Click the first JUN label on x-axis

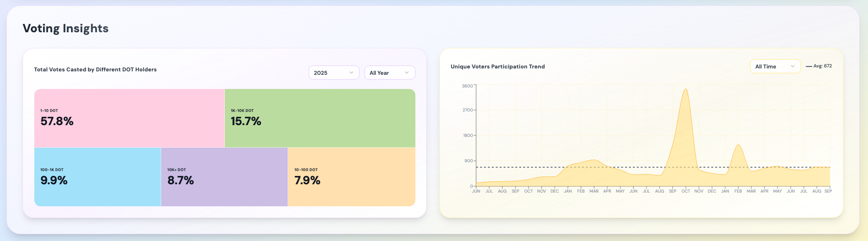476,191
